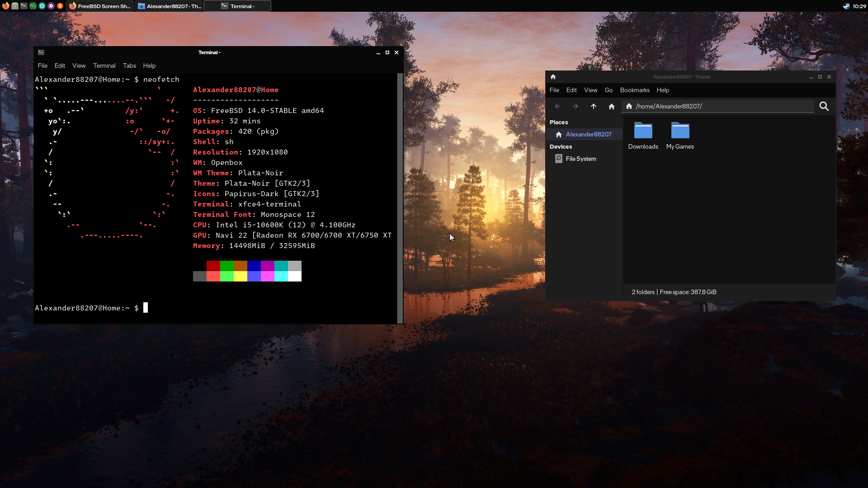The image size is (868, 488).
Task: Click the Thunar search magnifier icon
Action: coord(825,106)
